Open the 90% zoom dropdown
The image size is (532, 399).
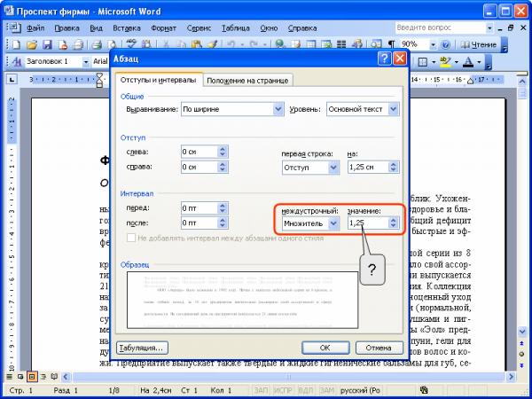pyautogui.click(x=433, y=44)
